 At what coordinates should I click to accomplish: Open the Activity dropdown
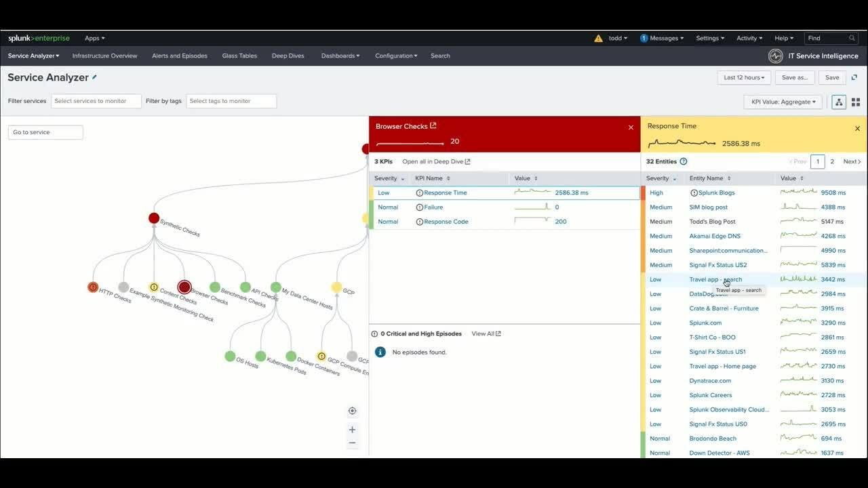pyautogui.click(x=749, y=39)
